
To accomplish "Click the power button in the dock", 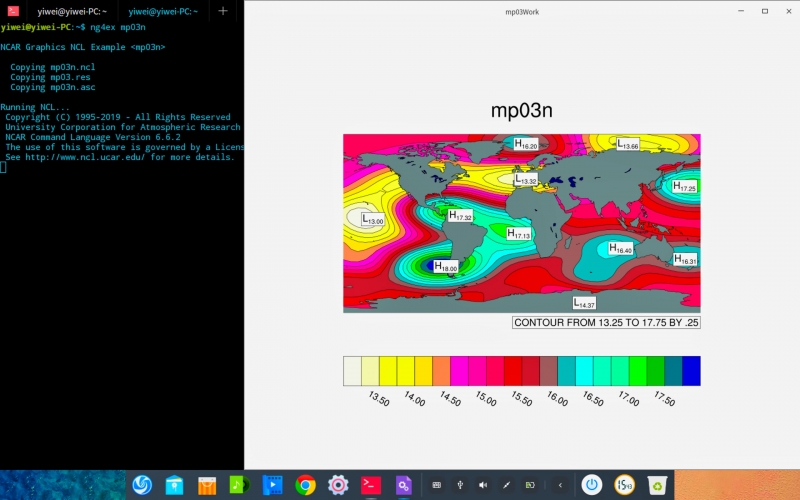I will (x=592, y=485).
